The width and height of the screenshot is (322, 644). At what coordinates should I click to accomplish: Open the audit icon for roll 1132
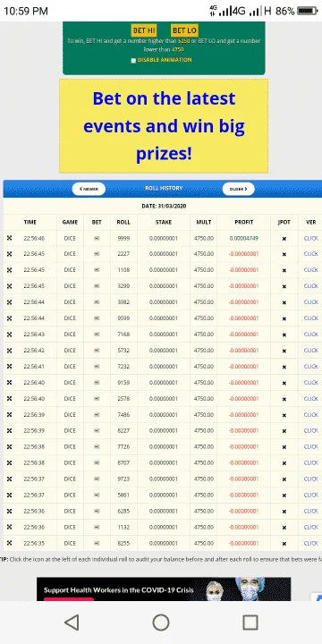pyautogui.click(x=9, y=527)
